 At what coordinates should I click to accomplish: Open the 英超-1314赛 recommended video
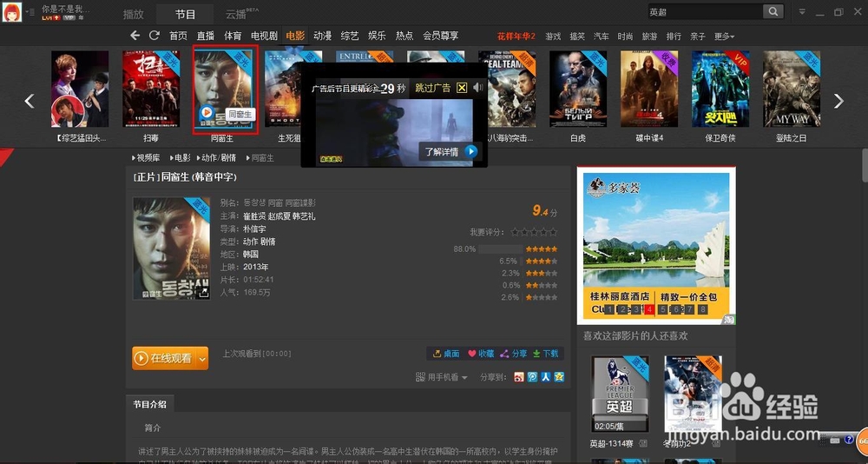(x=620, y=394)
